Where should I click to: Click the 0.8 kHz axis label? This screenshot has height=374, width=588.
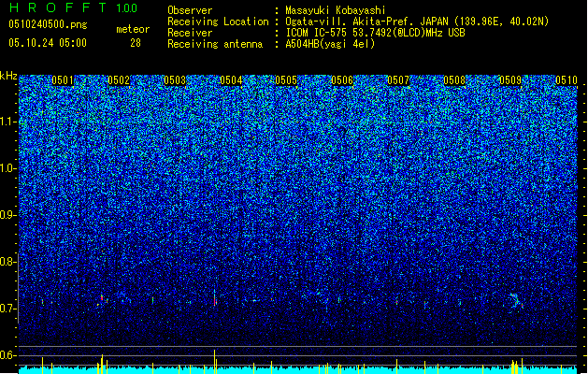pyautogui.click(x=7, y=262)
